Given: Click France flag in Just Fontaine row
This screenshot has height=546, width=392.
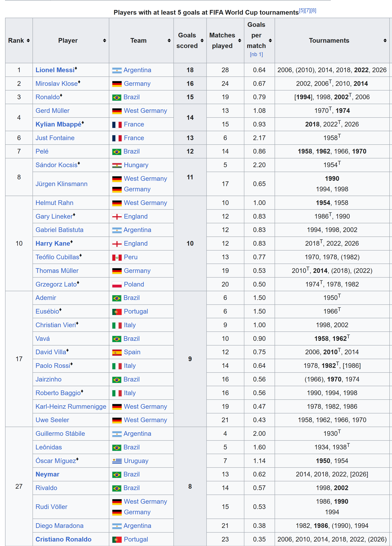Looking at the screenshot, I should coord(117,138).
